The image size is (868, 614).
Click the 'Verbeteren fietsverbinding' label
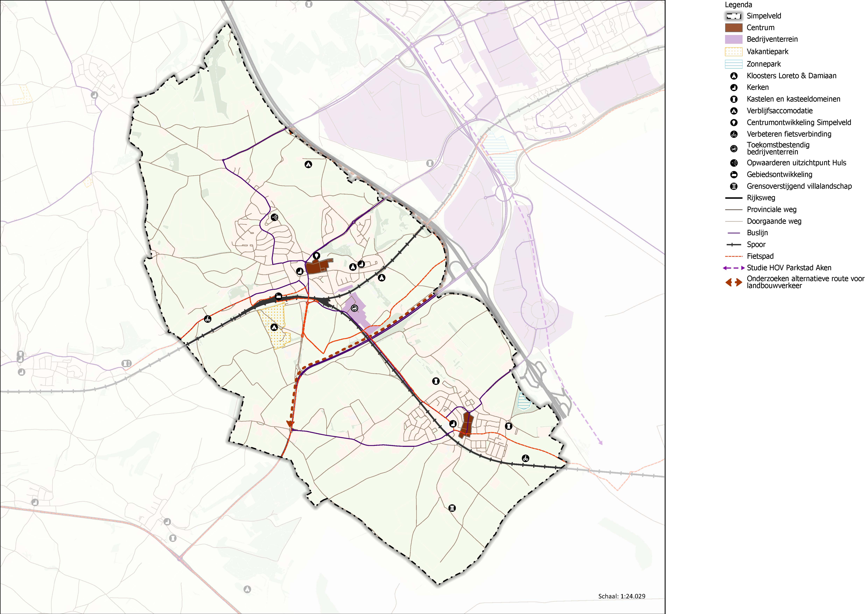click(789, 134)
